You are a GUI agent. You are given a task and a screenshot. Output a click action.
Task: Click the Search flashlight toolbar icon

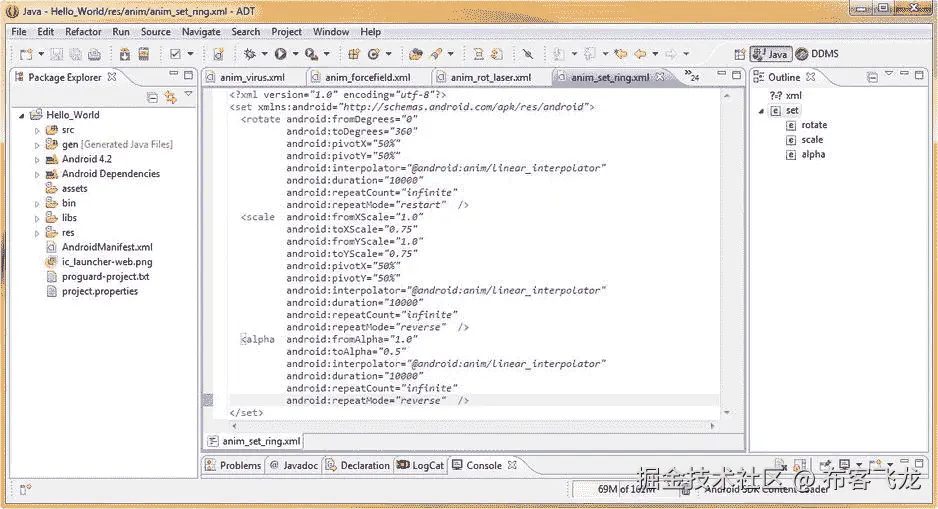click(x=436, y=54)
